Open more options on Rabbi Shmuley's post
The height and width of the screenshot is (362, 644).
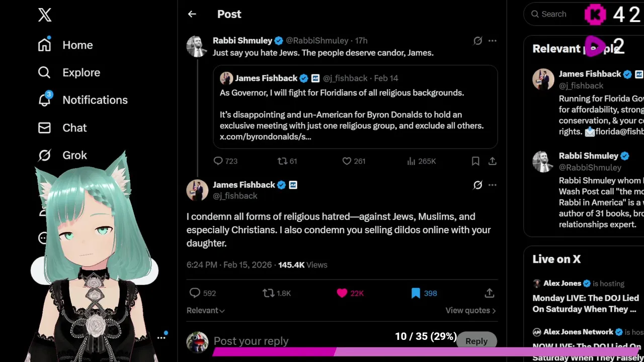click(493, 41)
